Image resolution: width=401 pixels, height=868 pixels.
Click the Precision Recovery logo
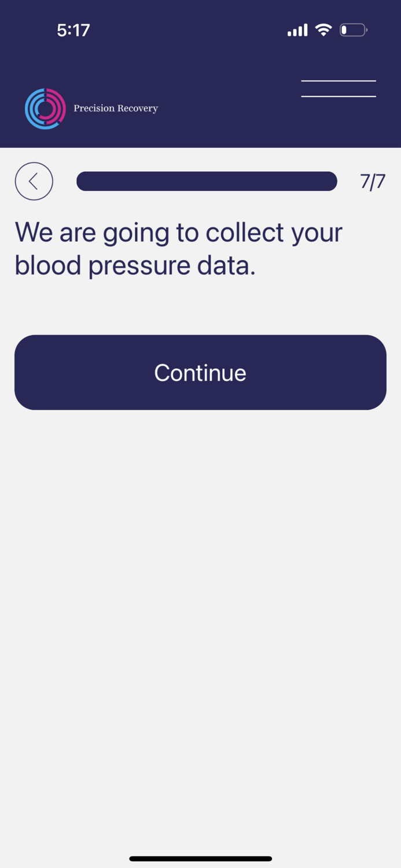click(45, 108)
